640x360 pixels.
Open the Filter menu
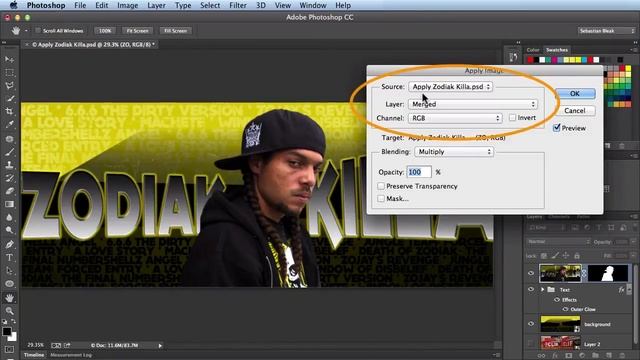tap(238, 5)
